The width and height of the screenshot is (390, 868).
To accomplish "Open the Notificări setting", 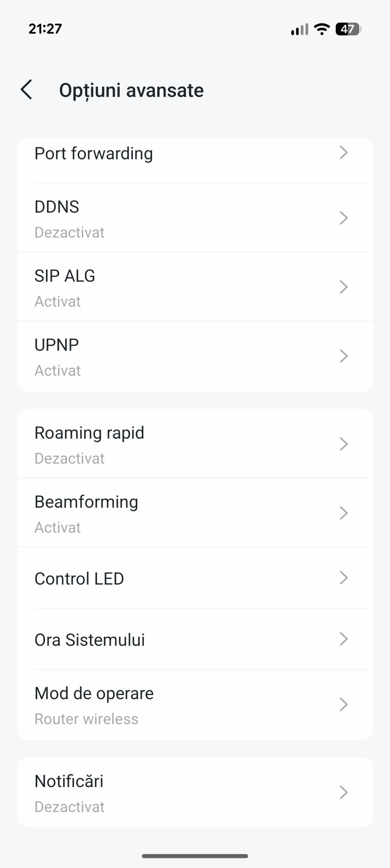I will [x=69, y=781].
